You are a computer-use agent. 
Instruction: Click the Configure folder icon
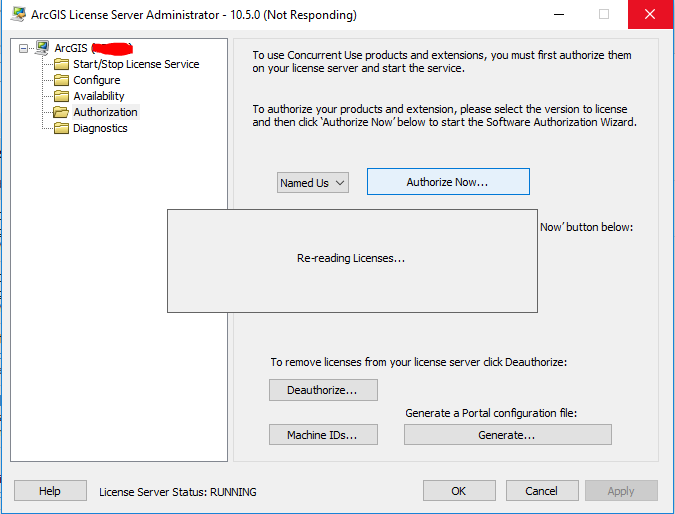tap(61, 80)
